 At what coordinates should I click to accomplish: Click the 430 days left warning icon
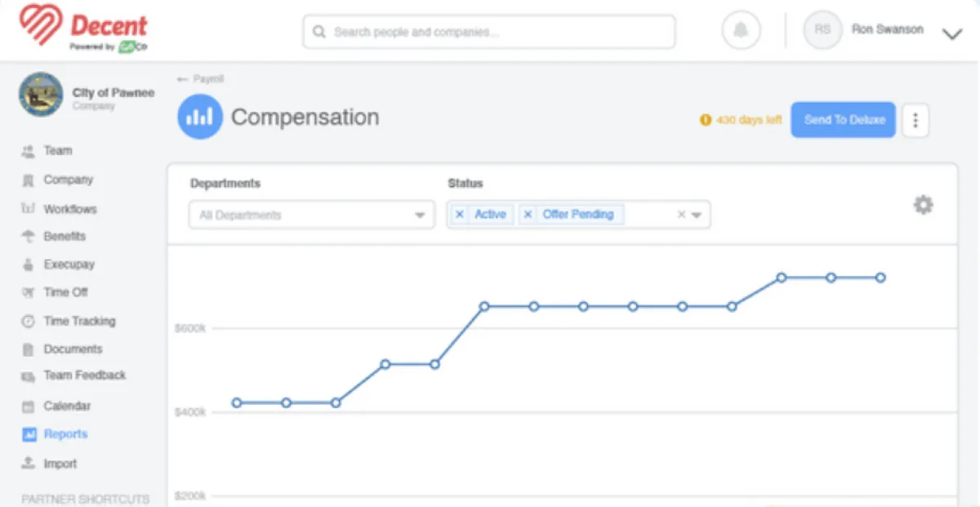706,120
